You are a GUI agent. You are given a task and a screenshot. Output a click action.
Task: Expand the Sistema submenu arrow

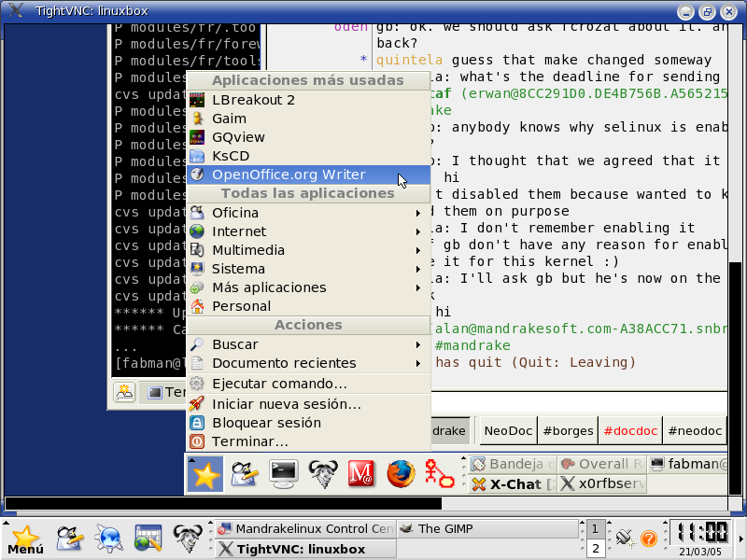417,269
